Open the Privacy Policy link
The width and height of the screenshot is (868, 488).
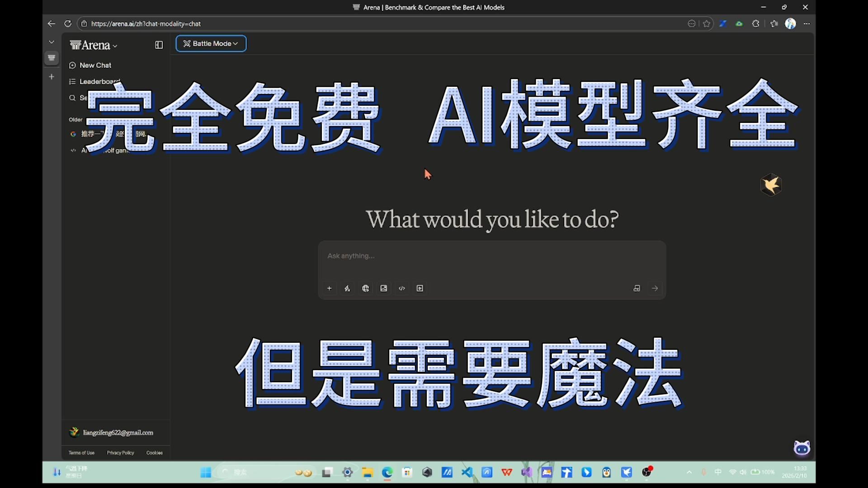coord(120,453)
